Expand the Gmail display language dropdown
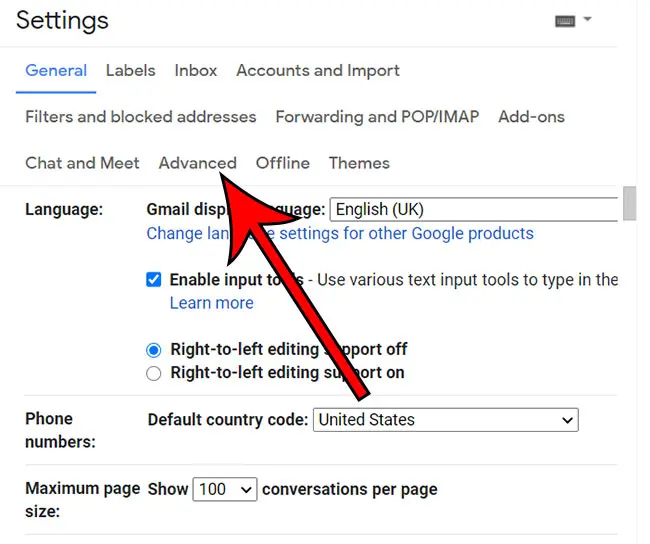 [x=474, y=210]
